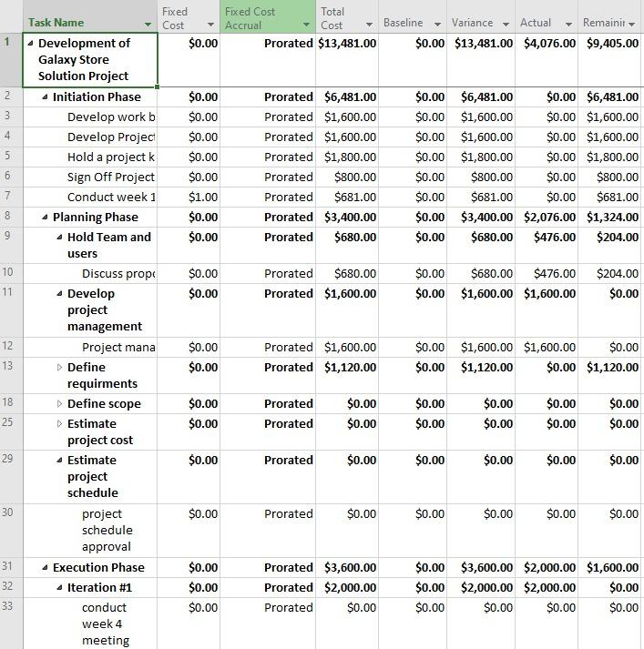Select the Hold a project k task cell
This screenshot has width=644, height=649.
90,157
